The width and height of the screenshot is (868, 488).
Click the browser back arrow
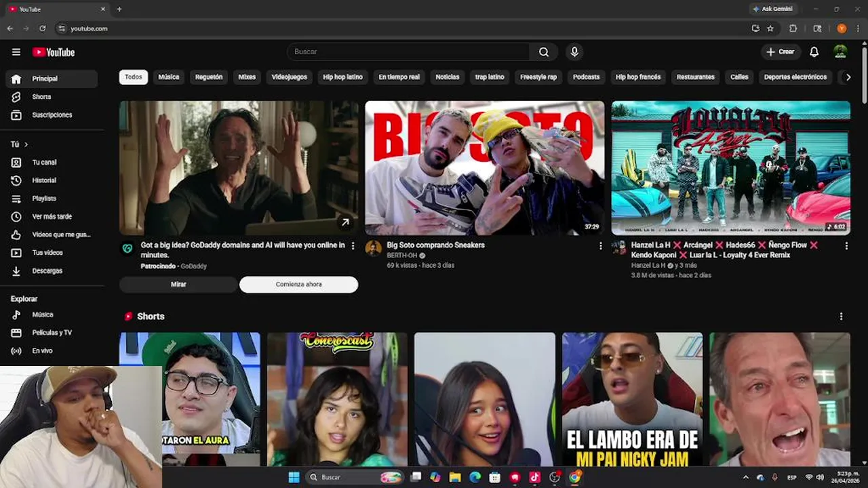tap(9, 28)
